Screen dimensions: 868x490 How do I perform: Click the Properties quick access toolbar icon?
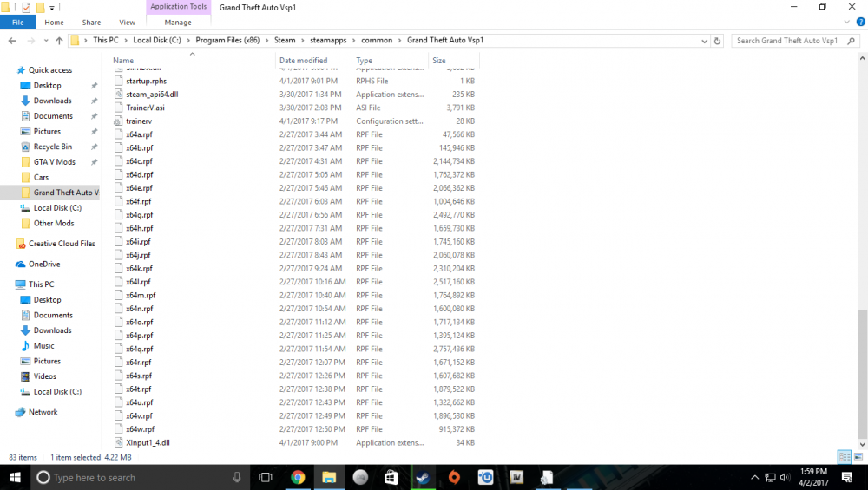click(x=26, y=7)
